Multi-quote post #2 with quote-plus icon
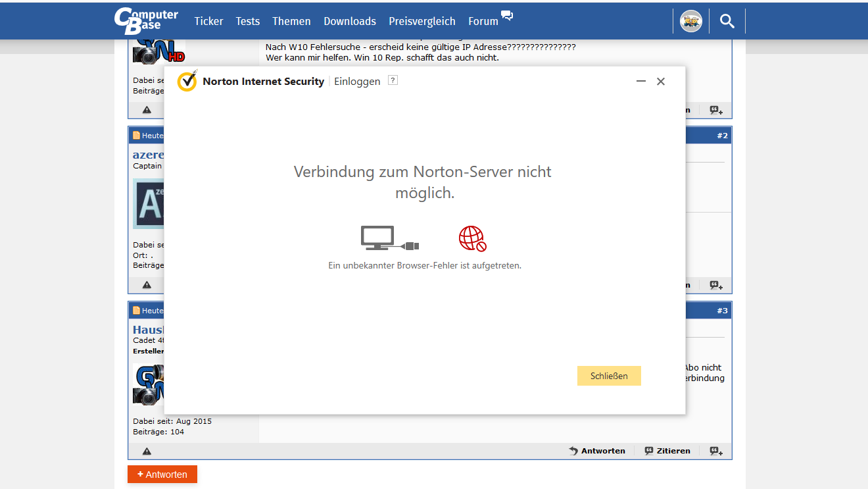The height and width of the screenshot is (489, 868). (716, 285)
